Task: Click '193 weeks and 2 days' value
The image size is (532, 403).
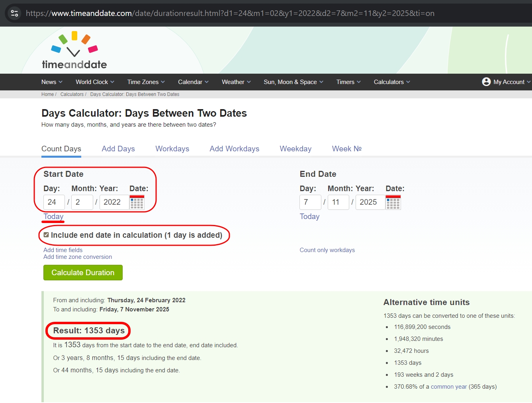Action: (x=424, y=375)
